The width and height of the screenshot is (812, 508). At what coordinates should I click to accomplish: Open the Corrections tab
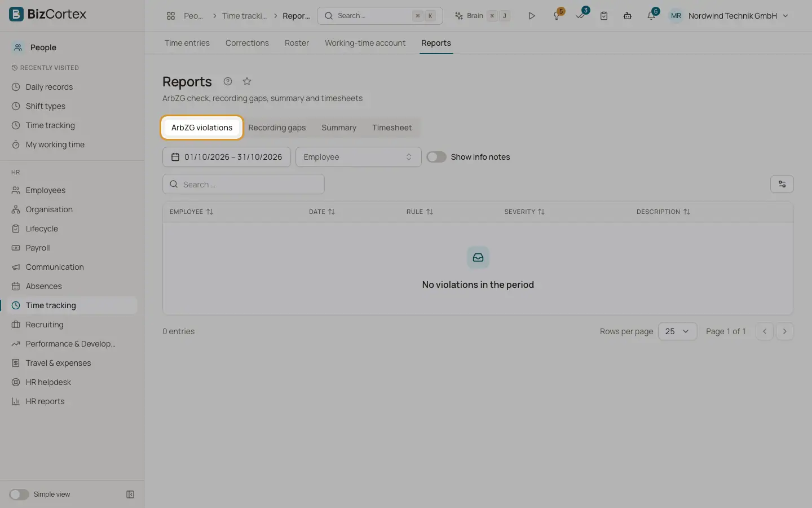coord(247,43)
